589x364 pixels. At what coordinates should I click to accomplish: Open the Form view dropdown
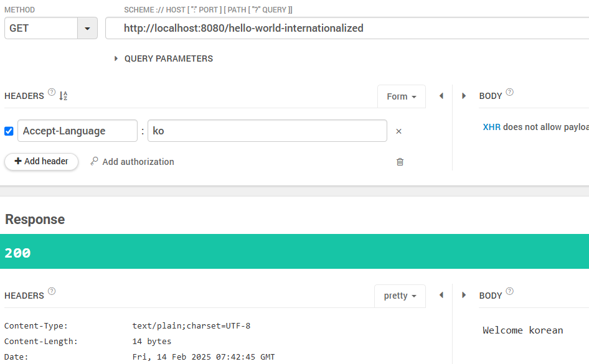tap(401, 96)
